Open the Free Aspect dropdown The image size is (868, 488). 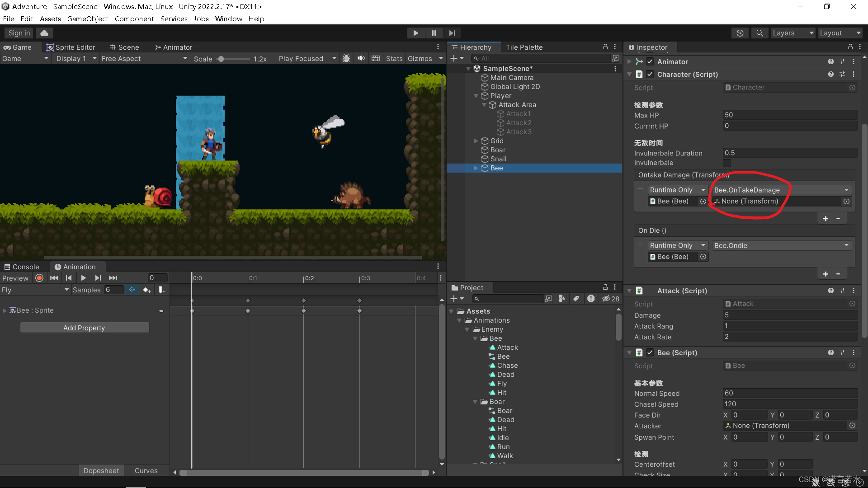144,58
